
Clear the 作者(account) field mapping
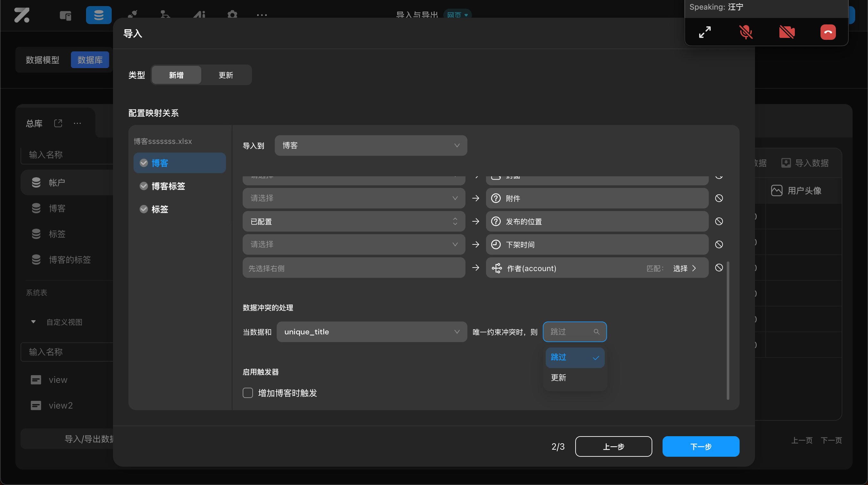[719, 268]
